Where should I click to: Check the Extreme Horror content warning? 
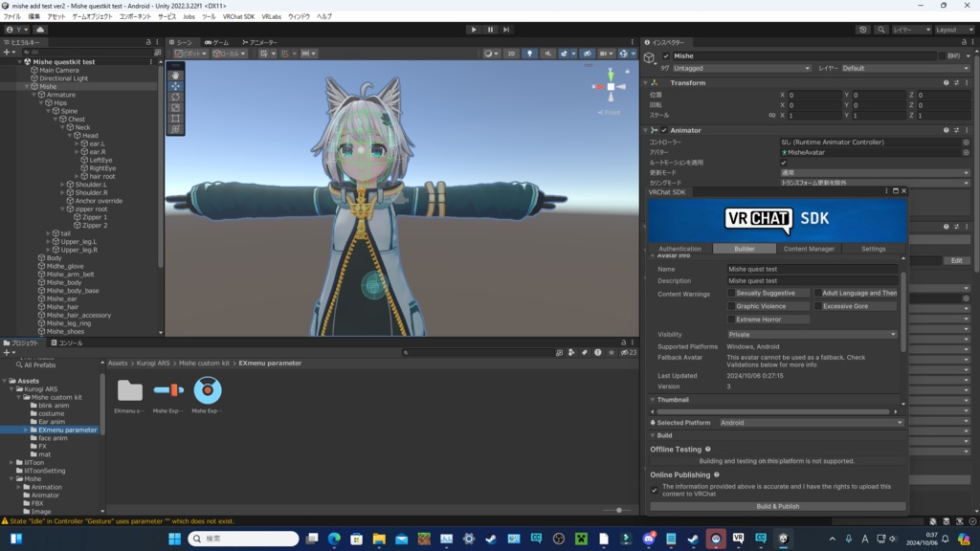[731, 320]
